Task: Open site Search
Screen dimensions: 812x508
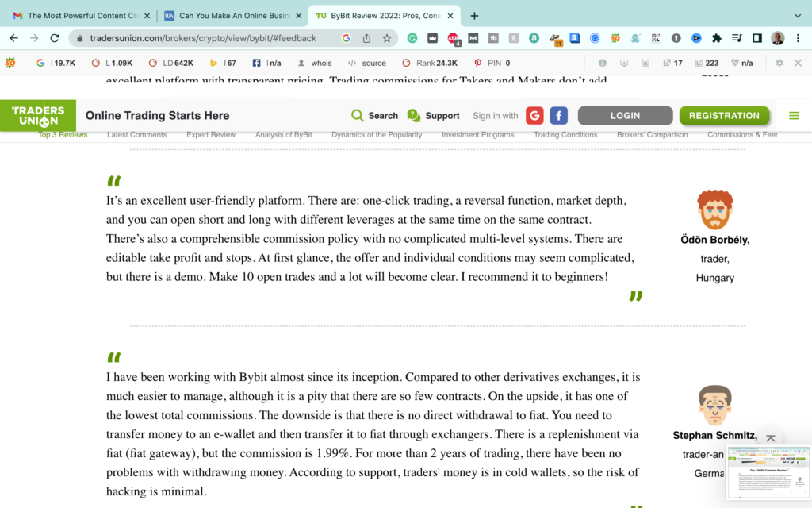Action: [374, 116]
